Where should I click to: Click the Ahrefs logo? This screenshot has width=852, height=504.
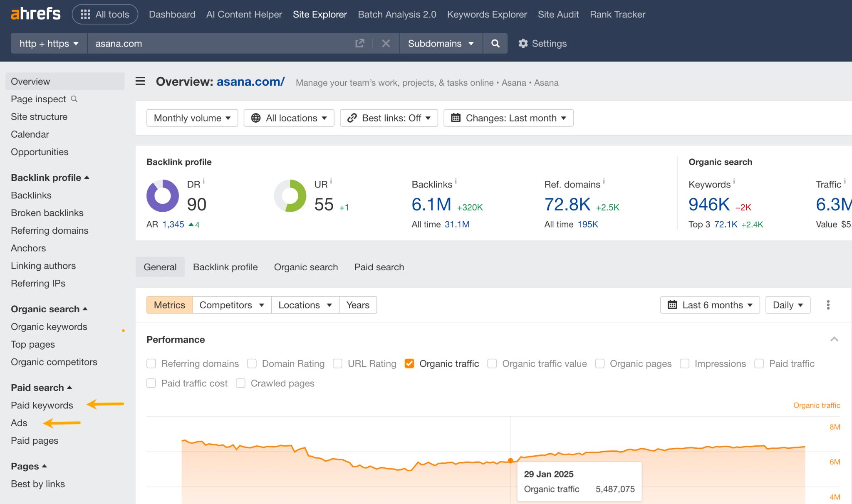35,14
